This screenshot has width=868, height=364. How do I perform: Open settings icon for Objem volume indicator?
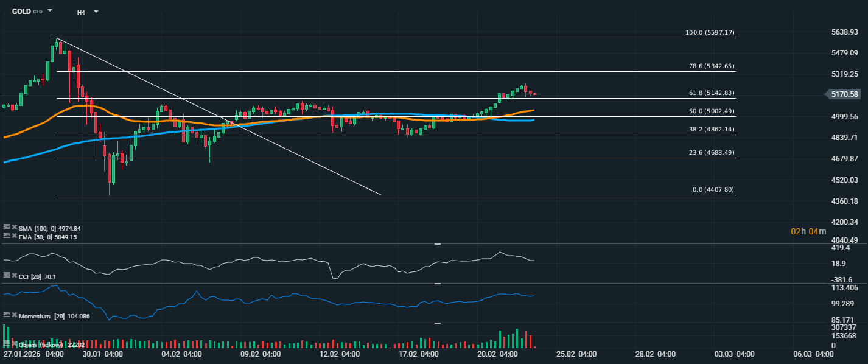[x=7, y=344]
